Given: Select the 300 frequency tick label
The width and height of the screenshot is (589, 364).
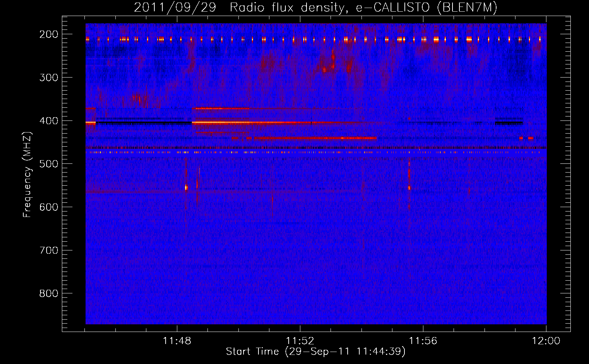Looking at the screenshot, I should [49, 78].
